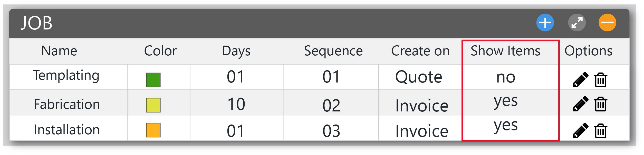The image size is (644, 155).
Task: Delete the Templating row with trash icon
Action: click(x=600, y=80)
